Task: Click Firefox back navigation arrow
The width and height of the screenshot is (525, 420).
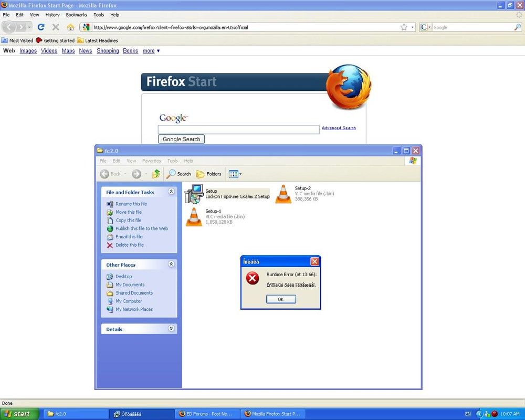Action: 9,27
